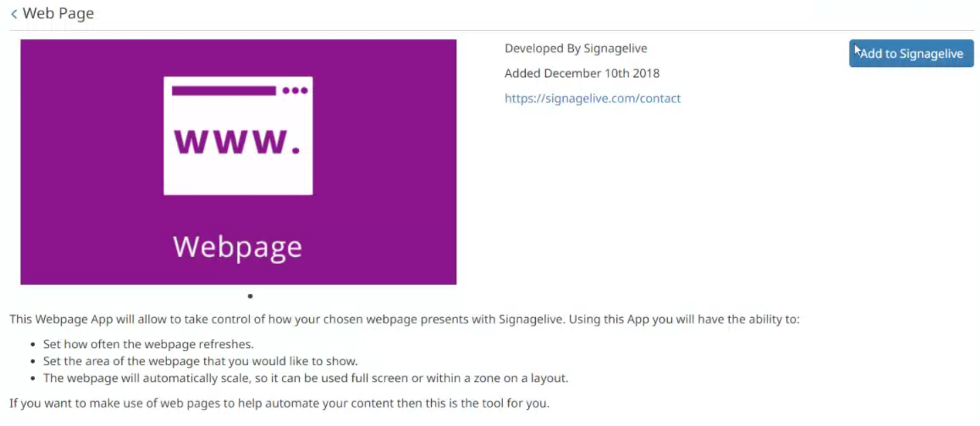Click the Developed By Signagelive text
The height and width of the screenshot is (426, 980).
[x=576, y=48]
